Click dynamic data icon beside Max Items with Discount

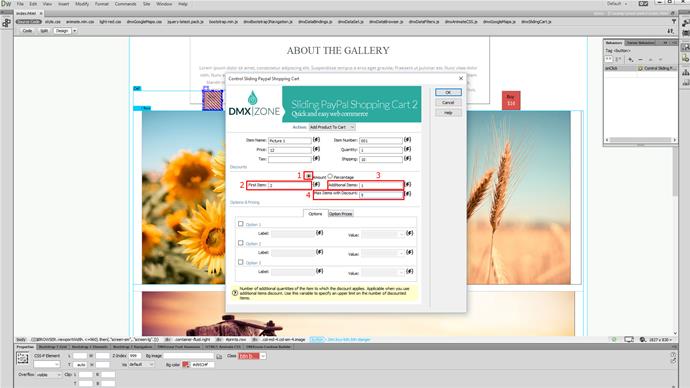[x=407, y=194]
